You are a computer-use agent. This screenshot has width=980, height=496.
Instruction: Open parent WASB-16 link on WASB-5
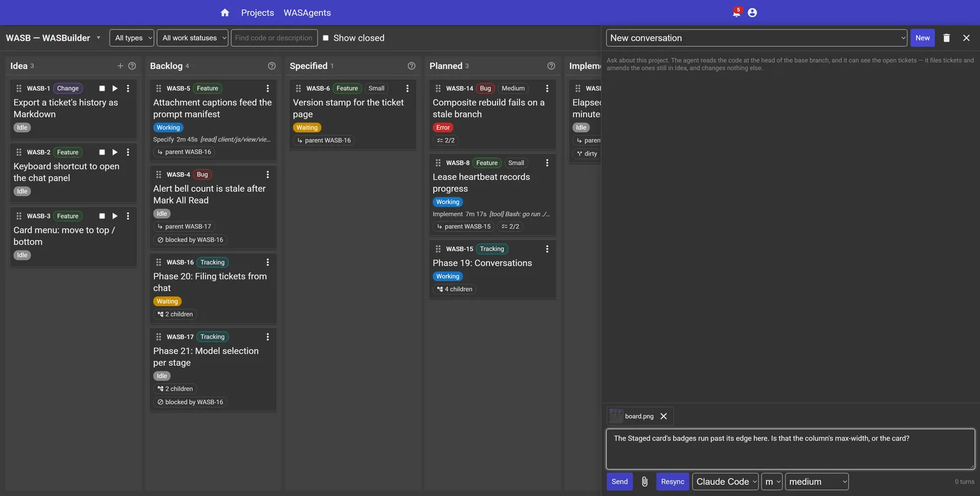184,152
